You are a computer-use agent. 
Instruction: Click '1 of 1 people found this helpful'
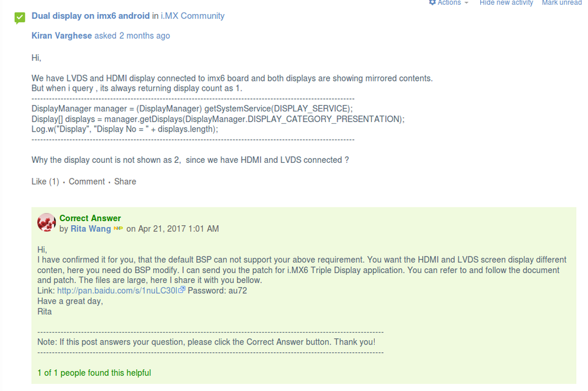tap(94, 373)
